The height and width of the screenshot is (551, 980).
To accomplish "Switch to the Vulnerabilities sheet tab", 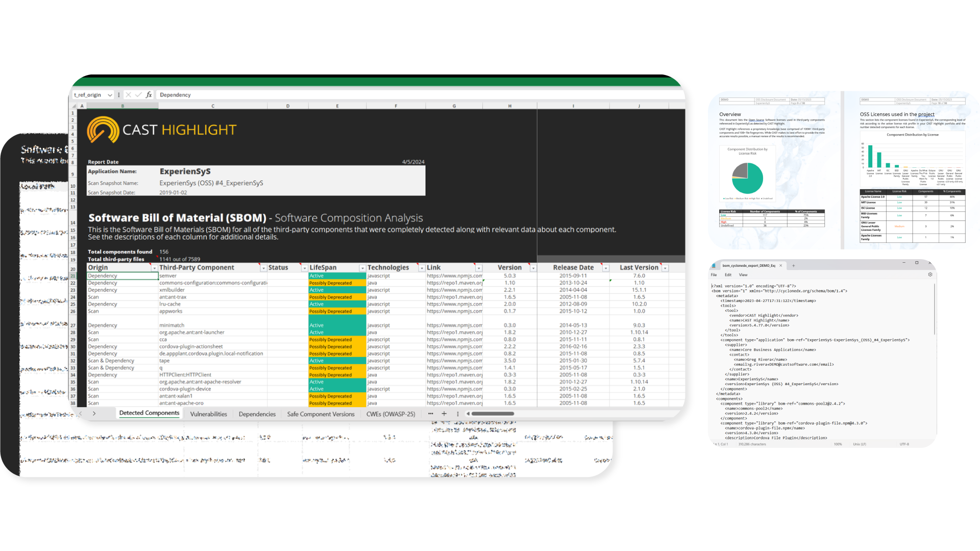I will 208,414.
